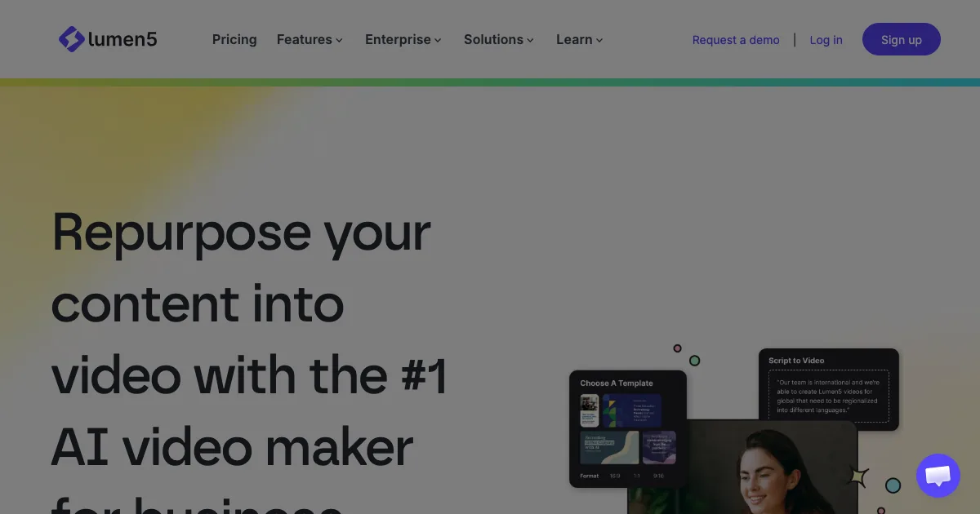Click the Script to Video quote box
The image size is (980, 514).
[829, 397]
